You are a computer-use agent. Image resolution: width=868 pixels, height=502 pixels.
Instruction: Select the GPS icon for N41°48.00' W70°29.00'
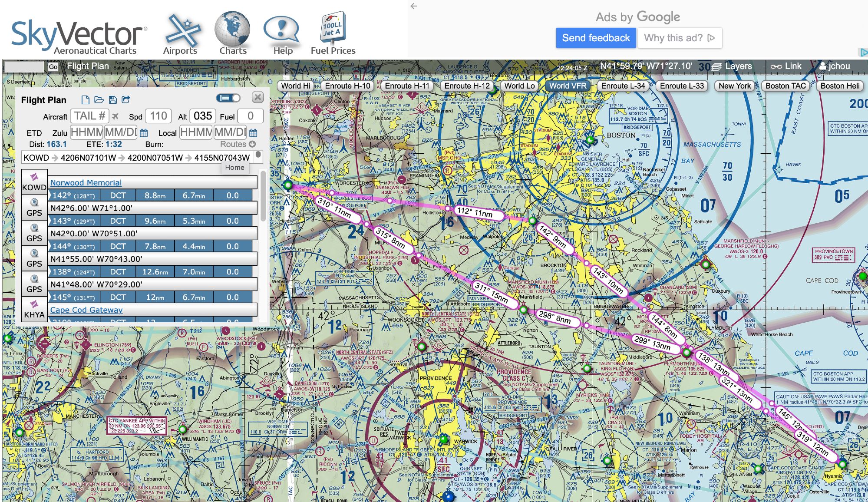click(34, 283)
